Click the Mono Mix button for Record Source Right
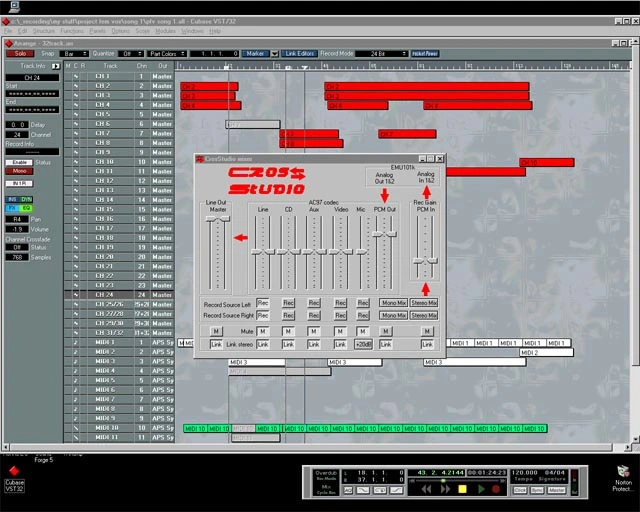This screenshot has height=512, width=640. tap(393, 315)
